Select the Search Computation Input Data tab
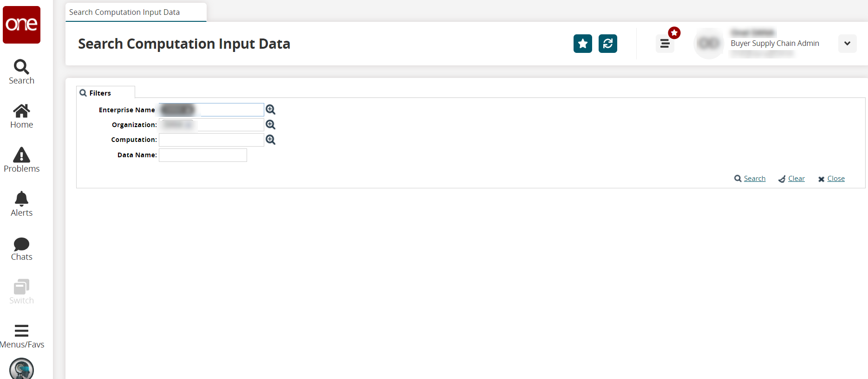 point(124,12)
